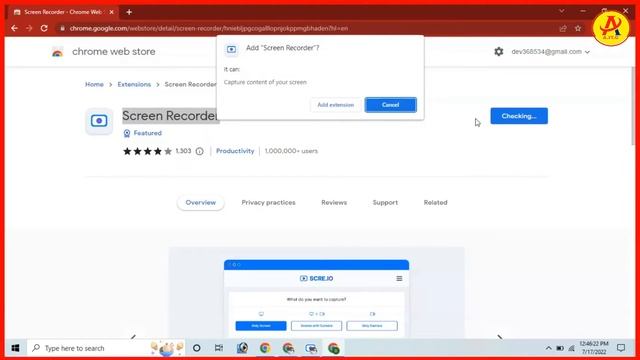Show the previous screenshot with left arrow
The image size is (640, 360).
coord(133,337)
